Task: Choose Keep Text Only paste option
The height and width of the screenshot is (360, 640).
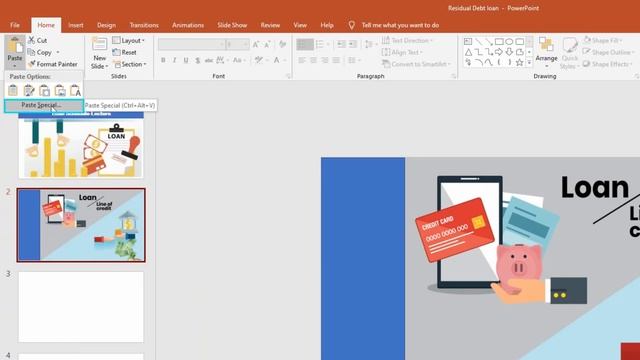Action: click(76, 90)
